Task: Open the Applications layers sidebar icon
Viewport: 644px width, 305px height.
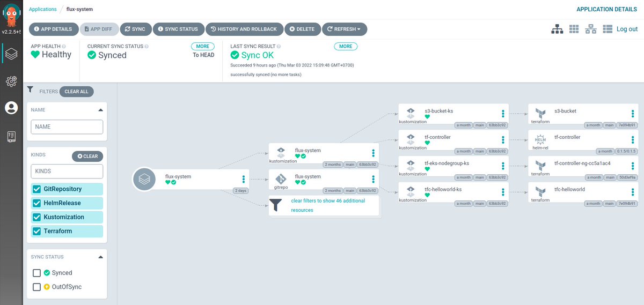Action: pyautogui.click(x=11, y=54)
